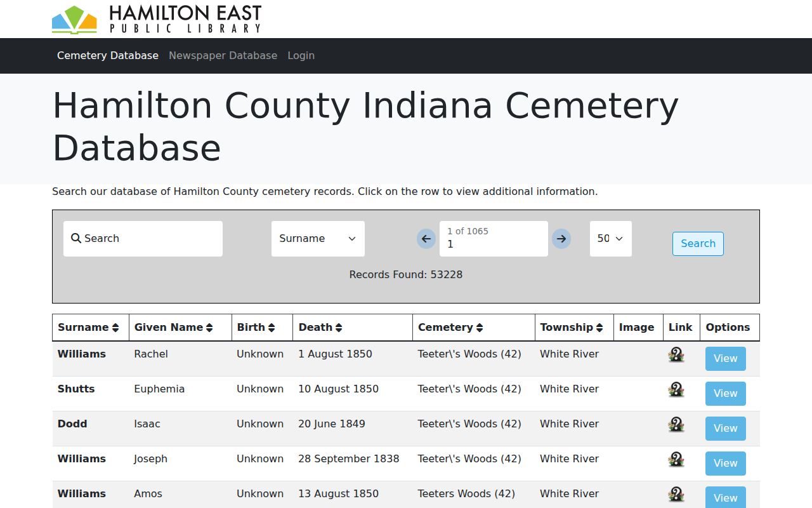812x508 pixels.
Task: Open gravestone link for Amos Williams
Action: click(x=676, y=495)
